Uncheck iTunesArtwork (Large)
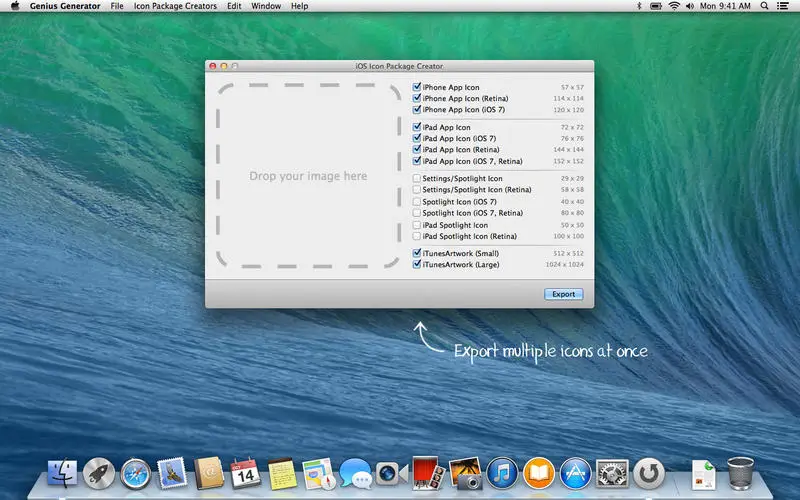Image resolution: width=800 pixels, height=500 pixels. tap(417, 264)
